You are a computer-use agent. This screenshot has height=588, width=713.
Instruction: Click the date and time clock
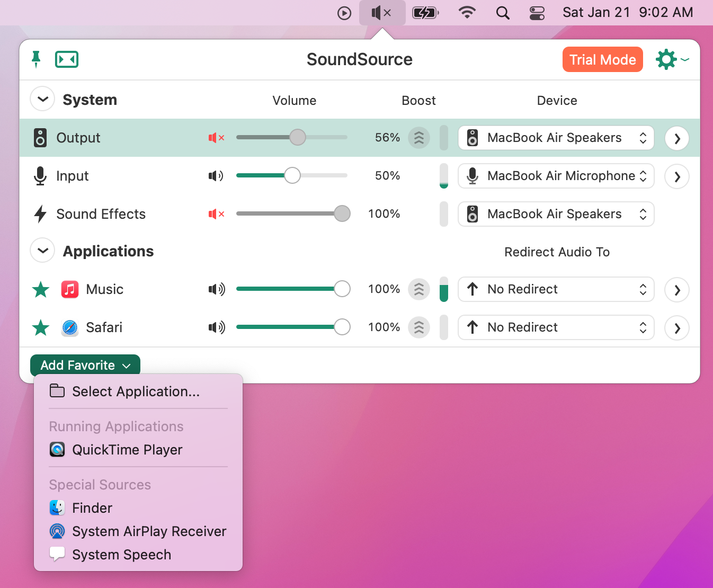pyautogui.click(x=628, y=13)
